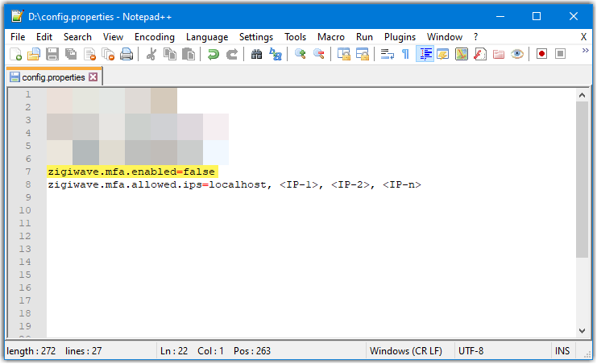Click the Save file toolbar icon
597x364 pixels.
tap(52, 54)
